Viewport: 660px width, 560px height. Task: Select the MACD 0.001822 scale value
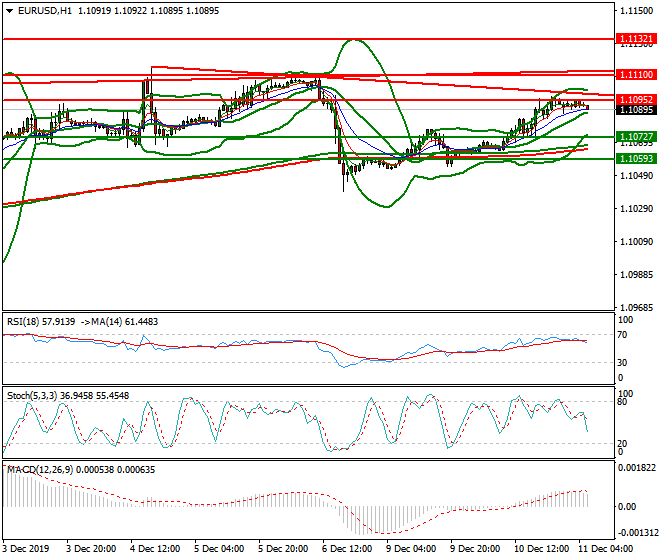click(x=636, y=468)
